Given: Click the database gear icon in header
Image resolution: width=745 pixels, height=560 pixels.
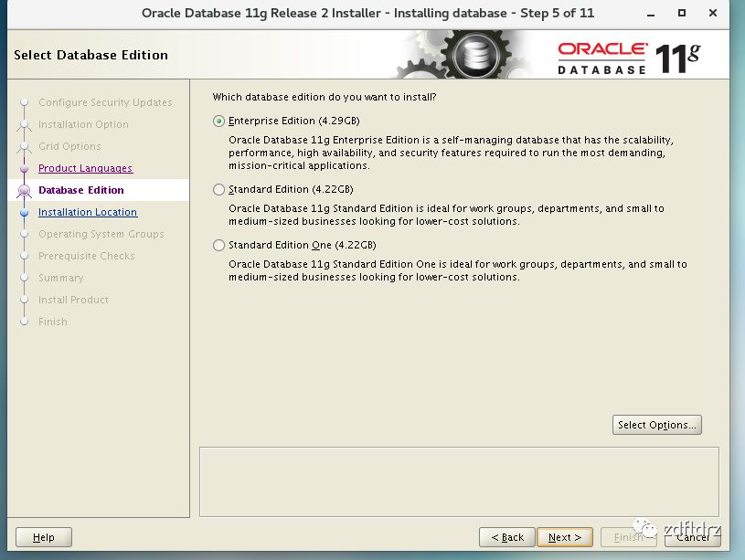Looking at the screenshot, I should tap(476, 55).
